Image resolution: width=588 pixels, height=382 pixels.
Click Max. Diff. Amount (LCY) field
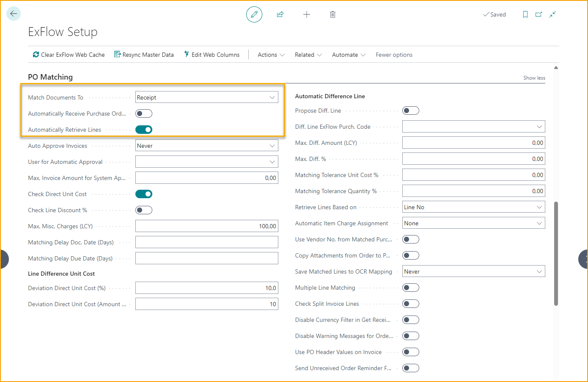[x=474, y=143]
